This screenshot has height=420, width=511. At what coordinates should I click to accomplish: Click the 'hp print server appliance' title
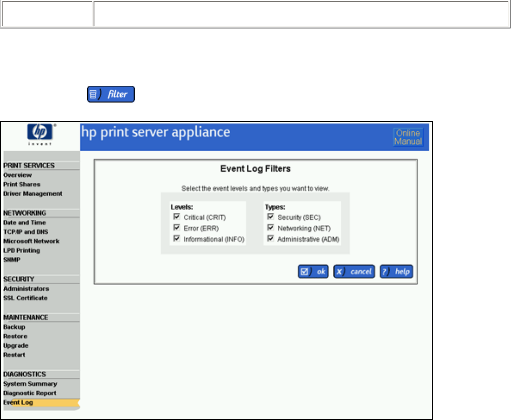pyautogui.click(x=156, y=133)
